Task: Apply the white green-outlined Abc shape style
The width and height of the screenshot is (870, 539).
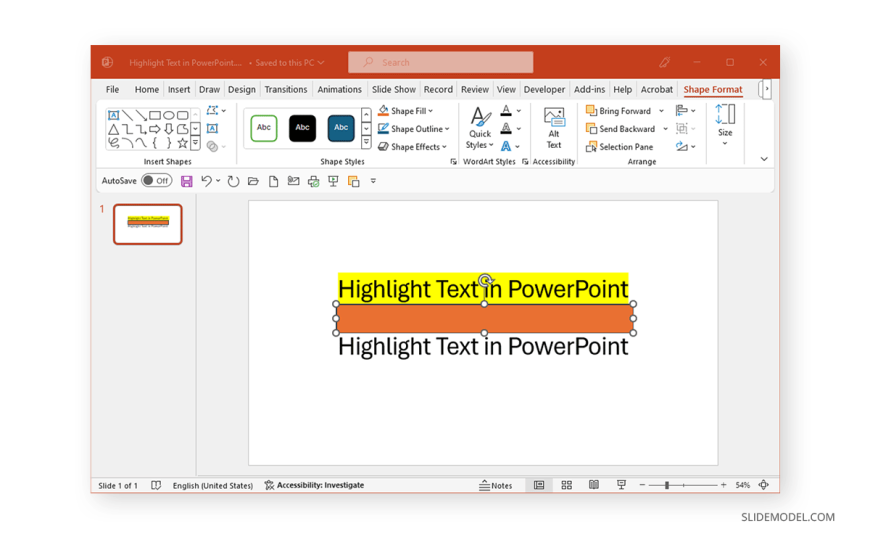Action: [x=264, y=128]
